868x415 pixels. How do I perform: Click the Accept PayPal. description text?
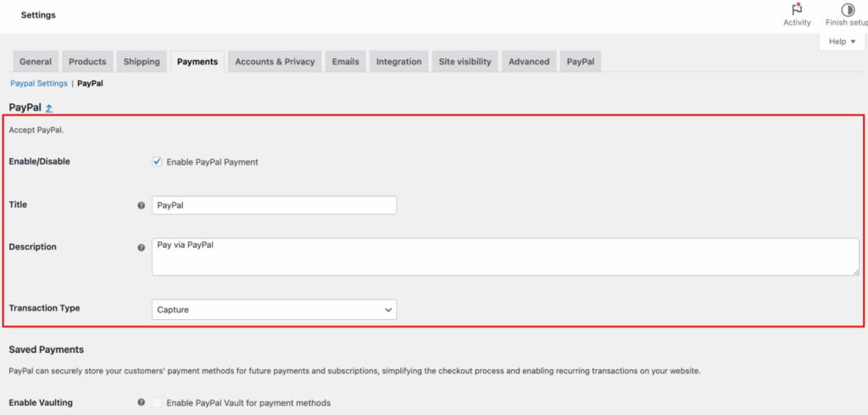click(36, 131)
